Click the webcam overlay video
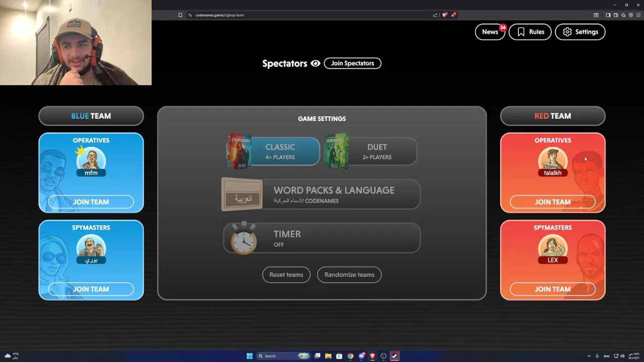 click(75, 43)
